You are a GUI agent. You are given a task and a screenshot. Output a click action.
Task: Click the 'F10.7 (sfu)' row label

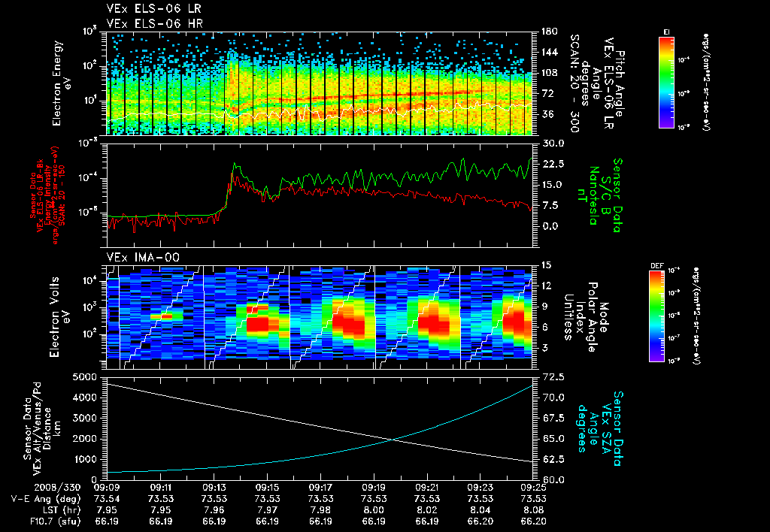click(54, 521)
